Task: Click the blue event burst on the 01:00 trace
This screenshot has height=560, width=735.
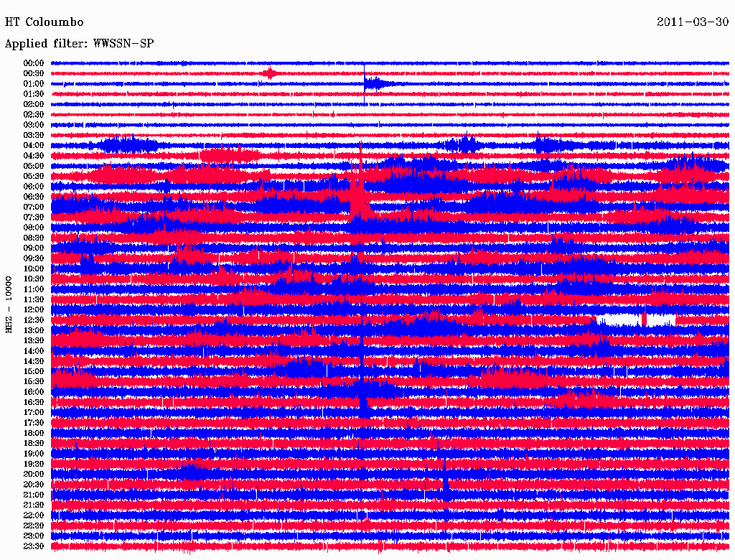Action: (x=379, y=84)
